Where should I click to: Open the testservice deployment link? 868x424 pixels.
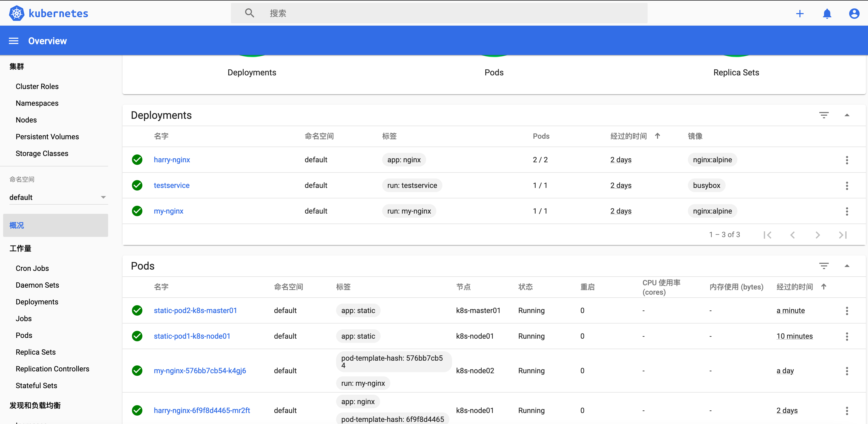click(171, 185)
